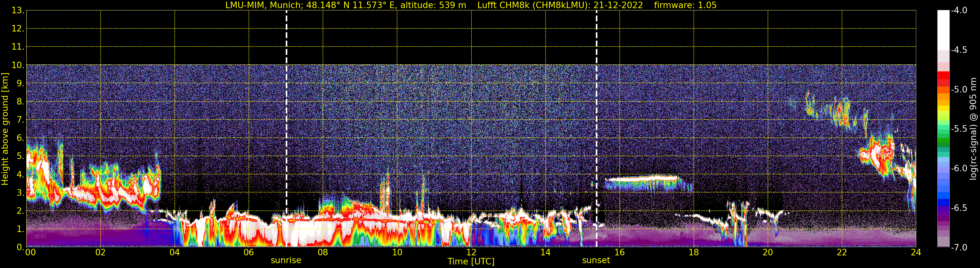Click the "sunset" label below the time axis
The image size is (980, 268).
[x=596, y=261]
